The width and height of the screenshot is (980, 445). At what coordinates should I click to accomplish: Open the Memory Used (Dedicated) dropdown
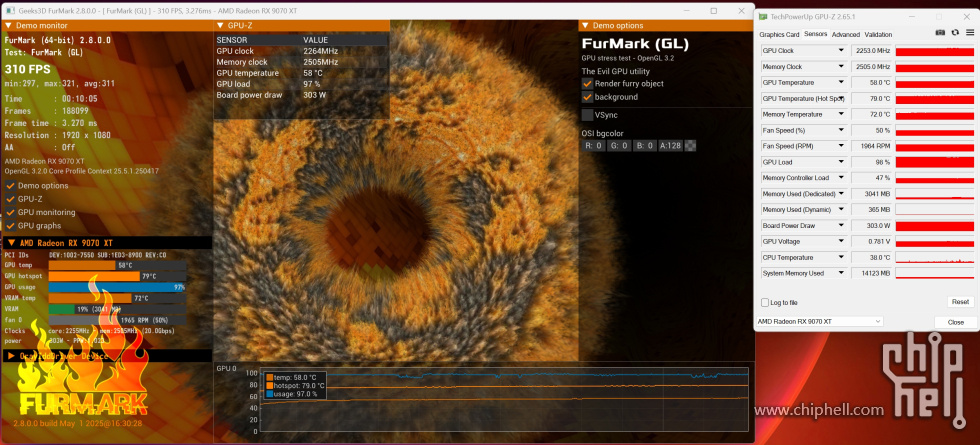point(841,194)
